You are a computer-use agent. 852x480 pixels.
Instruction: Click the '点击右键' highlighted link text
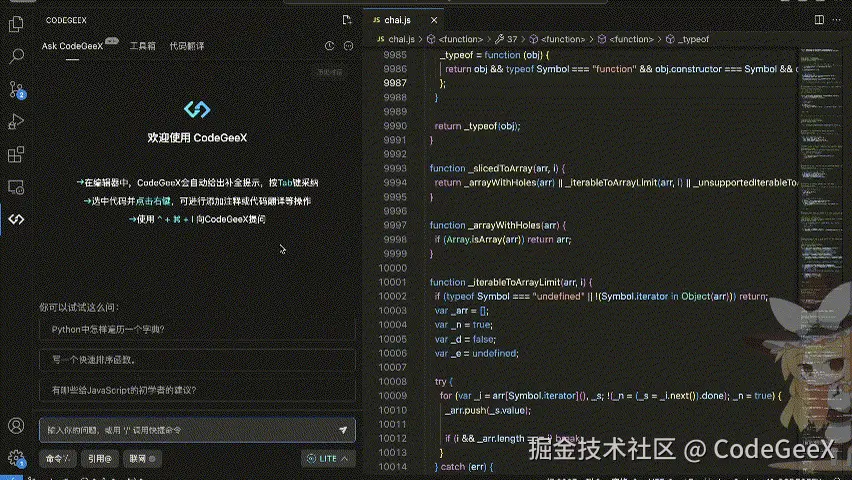tap(153, 201)
